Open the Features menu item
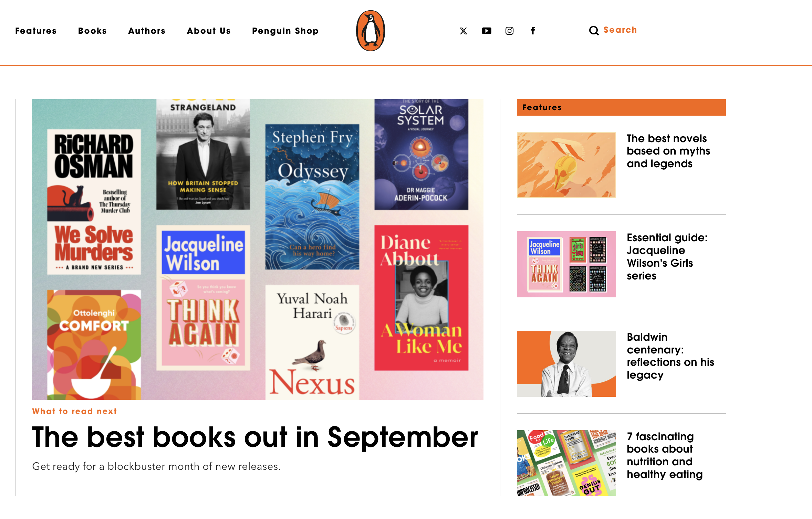 coord(36,31)
